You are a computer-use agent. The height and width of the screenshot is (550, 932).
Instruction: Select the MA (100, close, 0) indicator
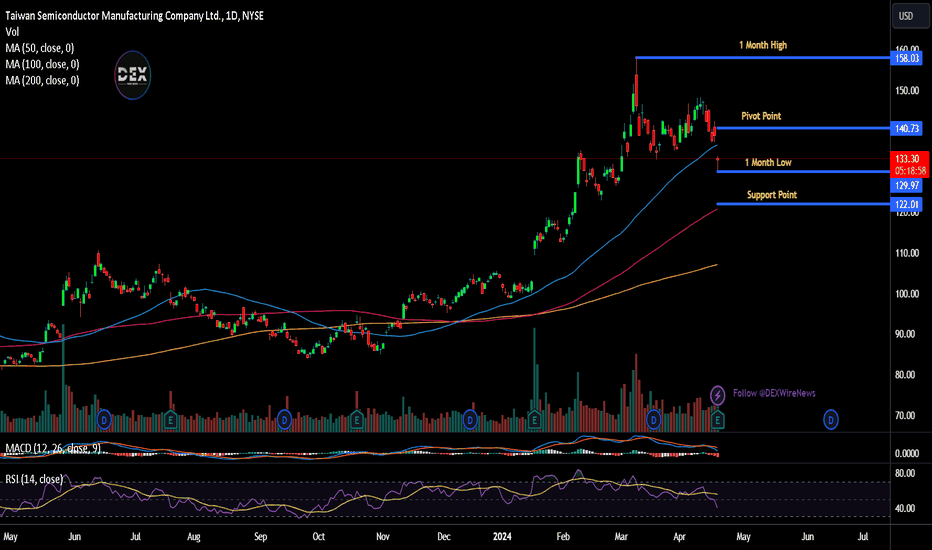[42, 64]
